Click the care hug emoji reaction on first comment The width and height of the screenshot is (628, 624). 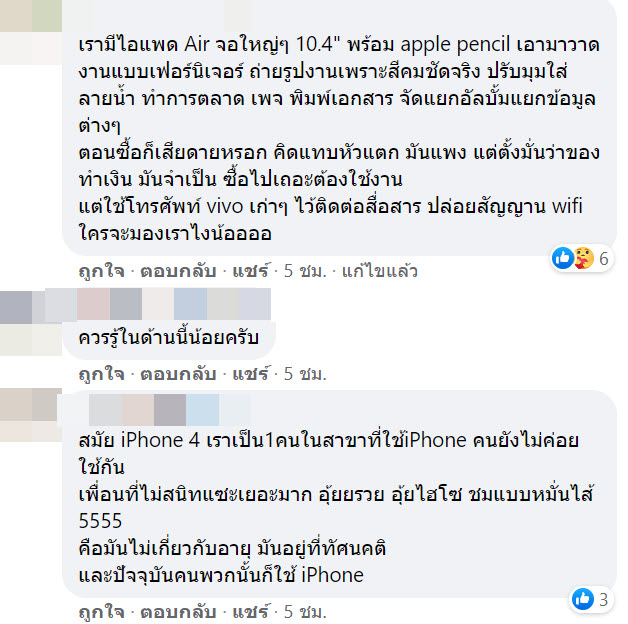point(584,258)
